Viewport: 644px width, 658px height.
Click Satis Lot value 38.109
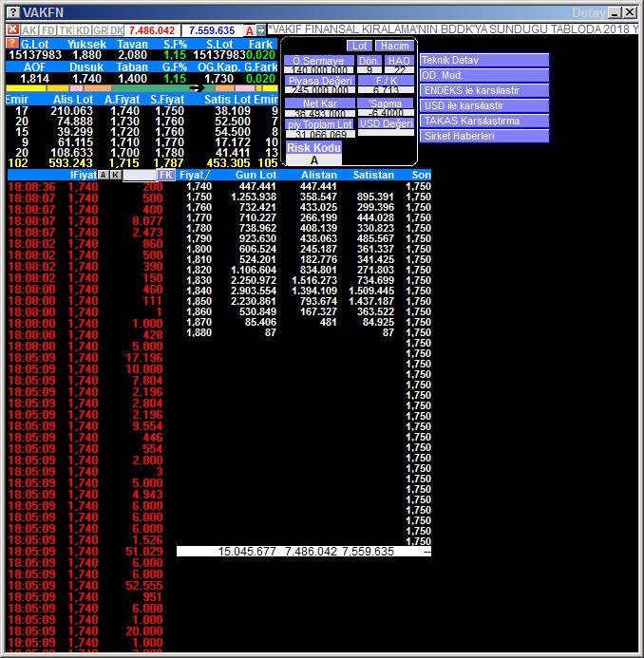pos(233,111)
